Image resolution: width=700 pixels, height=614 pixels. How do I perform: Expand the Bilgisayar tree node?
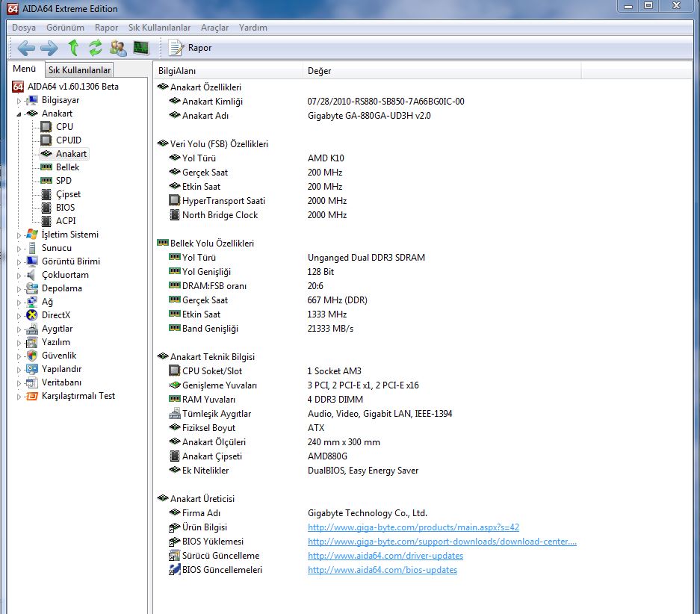tap(19, 101)
